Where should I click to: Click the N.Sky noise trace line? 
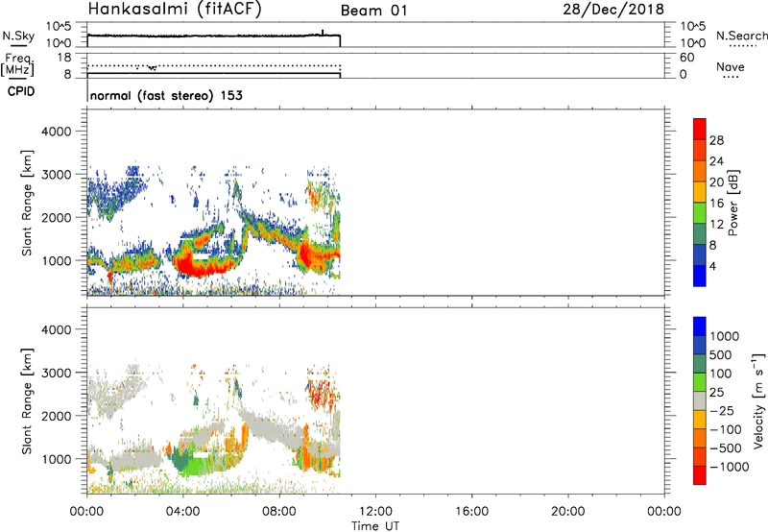click(213, 36)
